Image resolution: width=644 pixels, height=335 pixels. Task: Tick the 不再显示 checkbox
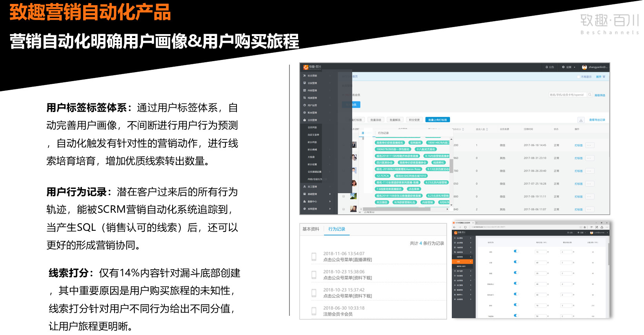coord(578,77)
